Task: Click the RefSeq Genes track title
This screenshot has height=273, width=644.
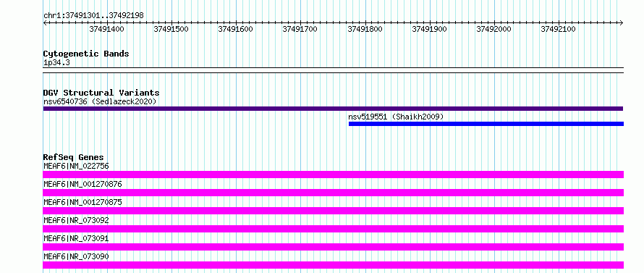Action: (x=73, y=157)
